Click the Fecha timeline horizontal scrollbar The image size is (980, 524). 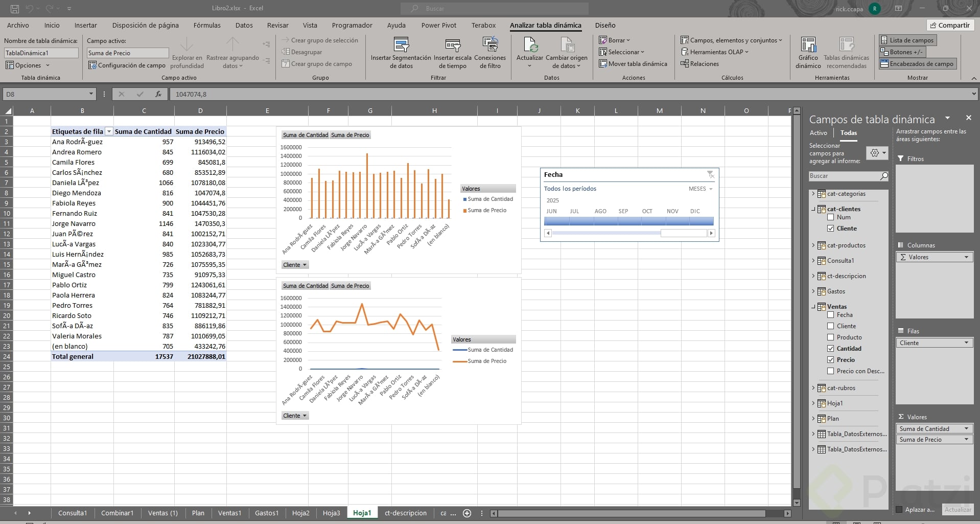click(629, 233)
